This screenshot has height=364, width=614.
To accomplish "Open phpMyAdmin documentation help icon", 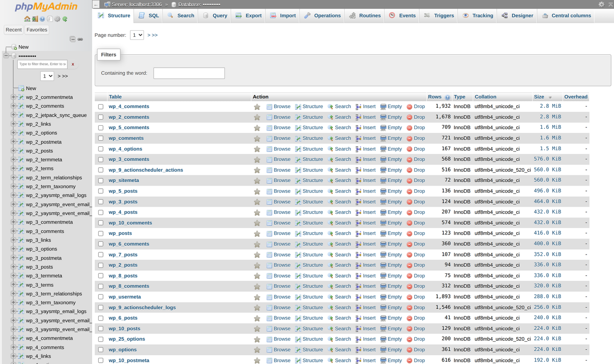I will (42, 19).
